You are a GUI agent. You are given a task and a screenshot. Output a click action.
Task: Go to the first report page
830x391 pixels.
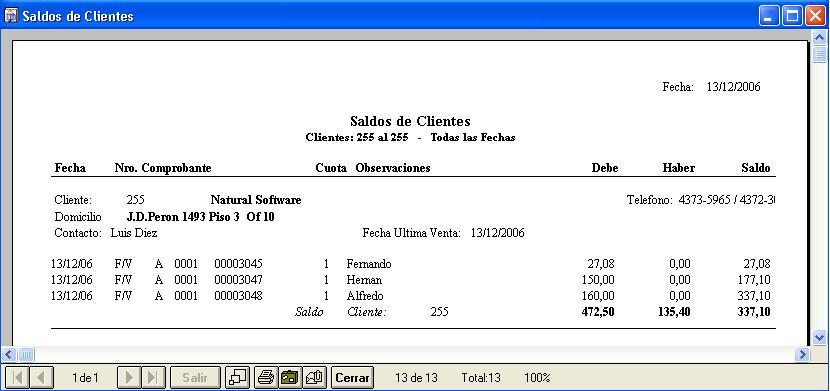(x=17, y=378)
